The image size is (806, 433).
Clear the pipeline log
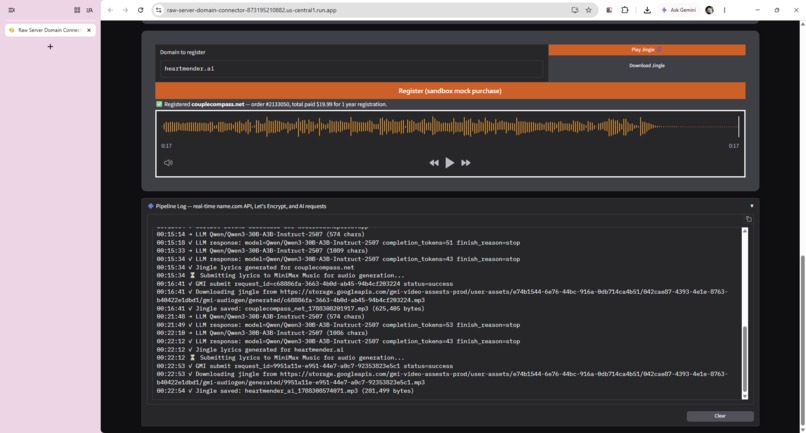pos(720,416)
